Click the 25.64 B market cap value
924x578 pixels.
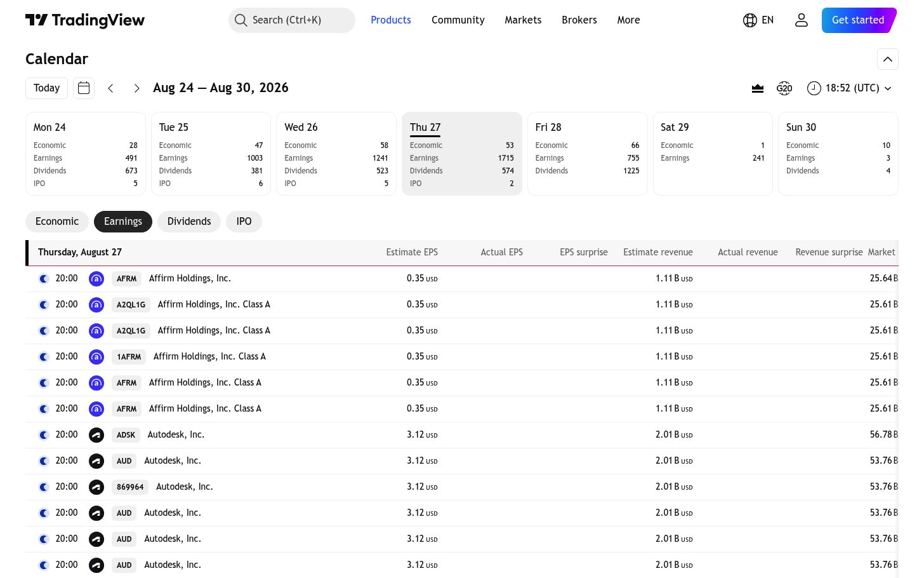click(883, 279)
